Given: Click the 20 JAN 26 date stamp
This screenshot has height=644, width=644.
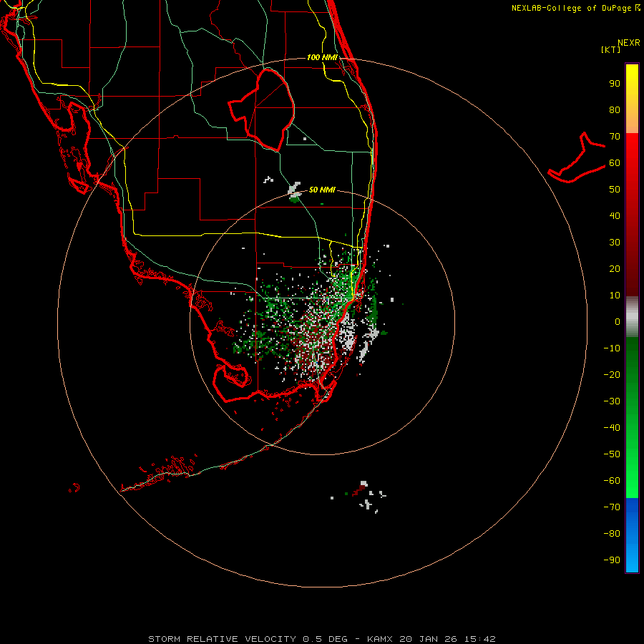Looking at the screenshot, I should (x=429, y=639).
